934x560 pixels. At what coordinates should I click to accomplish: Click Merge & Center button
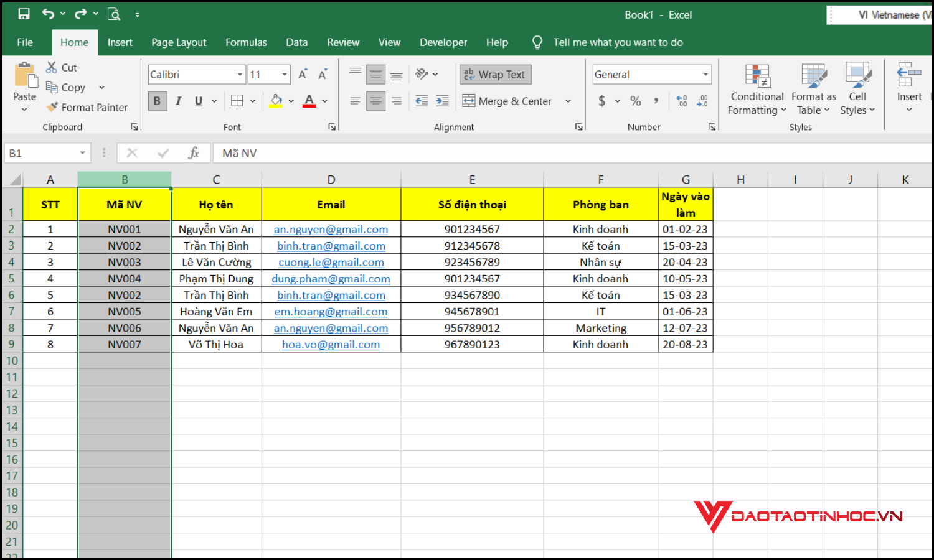coord(507,101)
